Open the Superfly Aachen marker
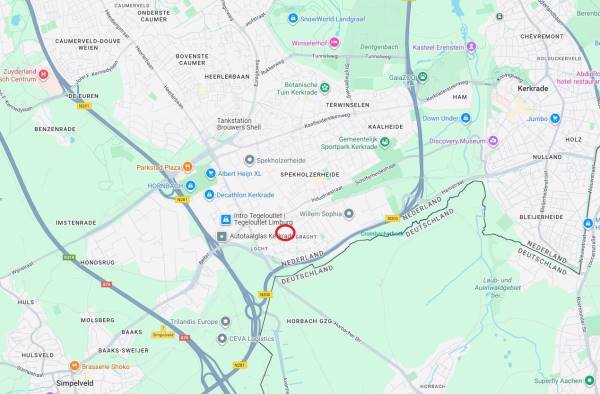 (589, 381)
